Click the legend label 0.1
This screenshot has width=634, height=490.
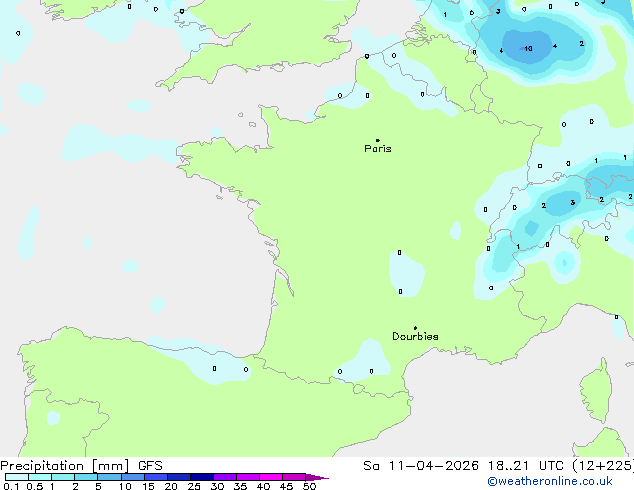[x=11, y=486]
